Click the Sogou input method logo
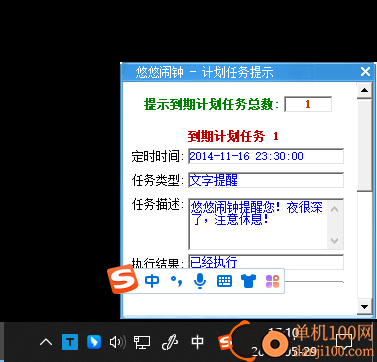The width and height of the screenshot is (377, 362). [x=122, y=279]
